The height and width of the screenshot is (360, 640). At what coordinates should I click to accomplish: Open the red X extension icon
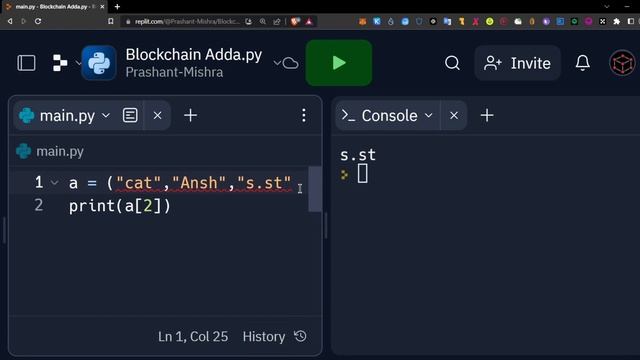(x=476, y=22)
